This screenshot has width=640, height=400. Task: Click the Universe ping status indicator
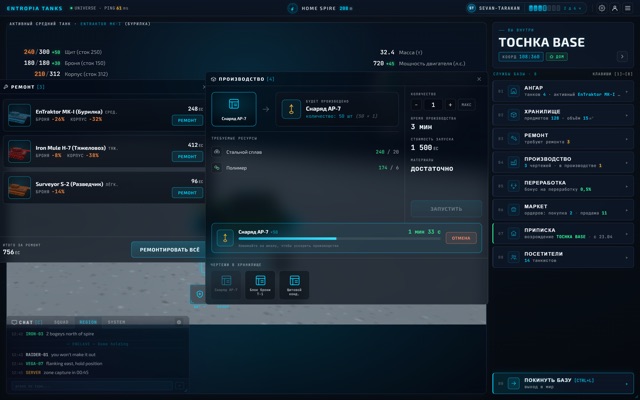point(99,8)
